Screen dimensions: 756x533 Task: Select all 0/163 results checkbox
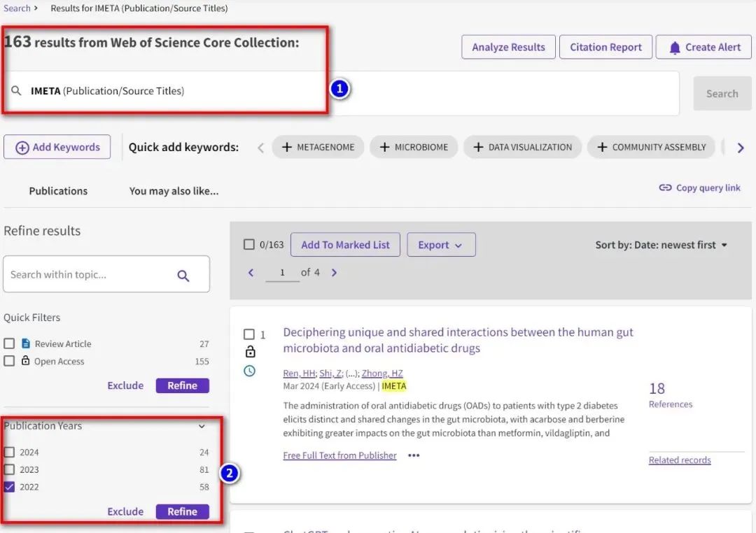(248, 244)
